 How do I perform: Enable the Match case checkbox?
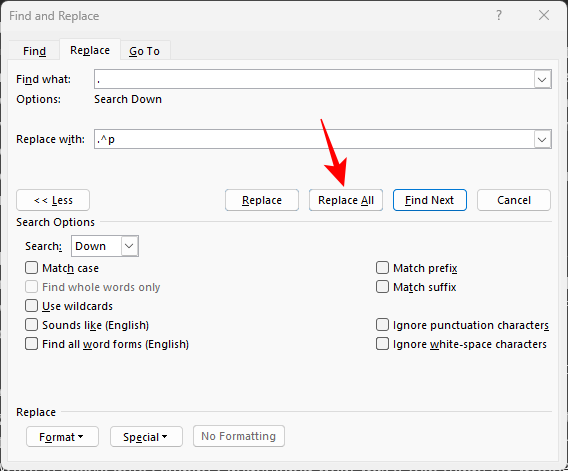(32, 268)
